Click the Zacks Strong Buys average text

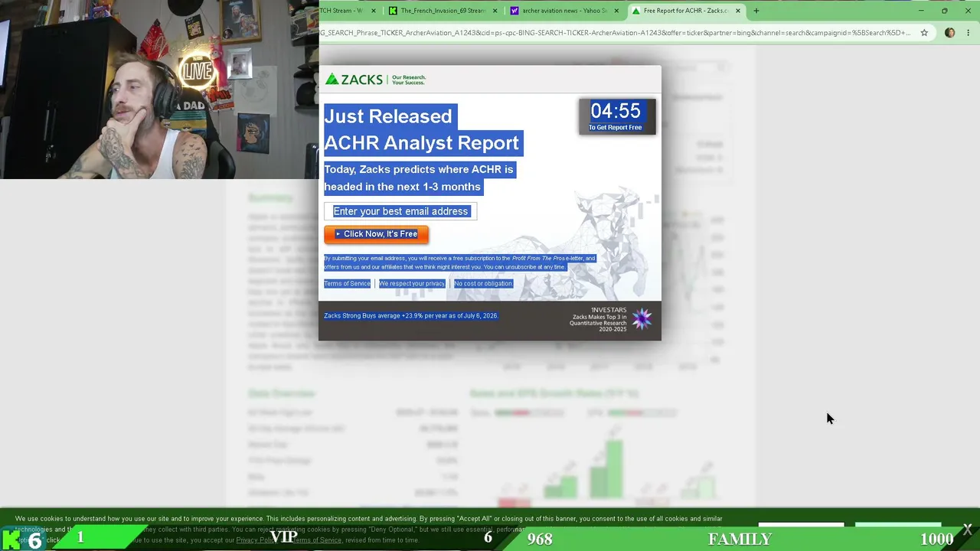coord(411,316)
